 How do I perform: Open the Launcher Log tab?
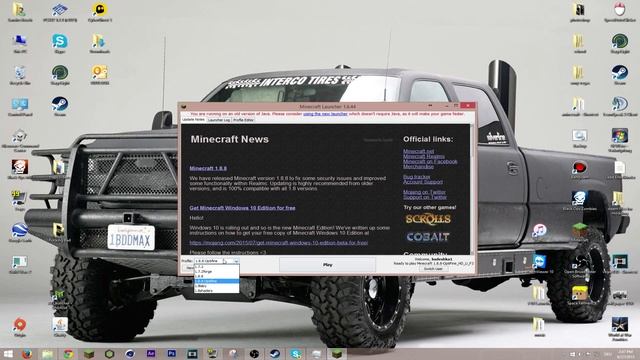(219, 120)
